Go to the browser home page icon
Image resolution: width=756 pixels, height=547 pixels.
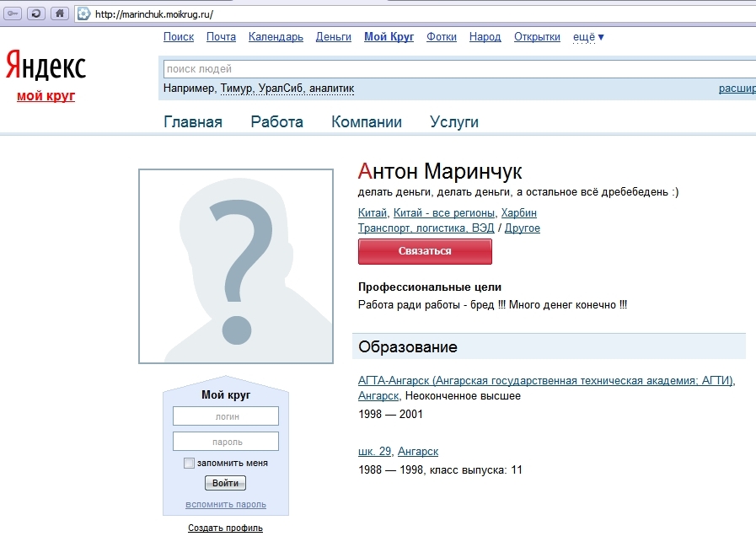(60, 13)
